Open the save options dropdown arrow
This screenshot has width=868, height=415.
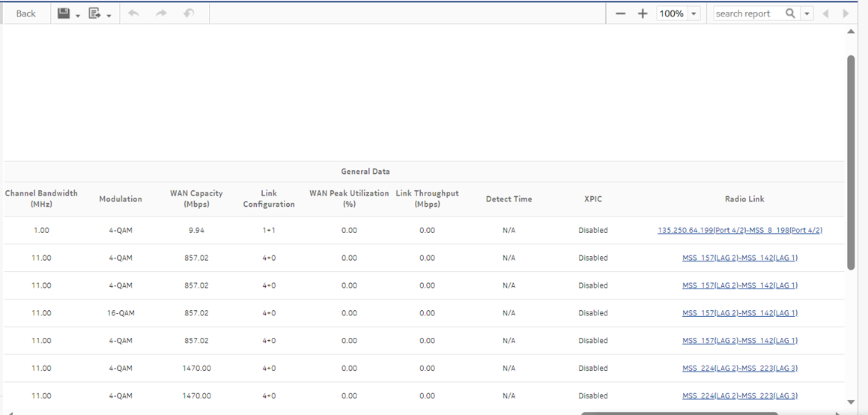click(78, 16)
